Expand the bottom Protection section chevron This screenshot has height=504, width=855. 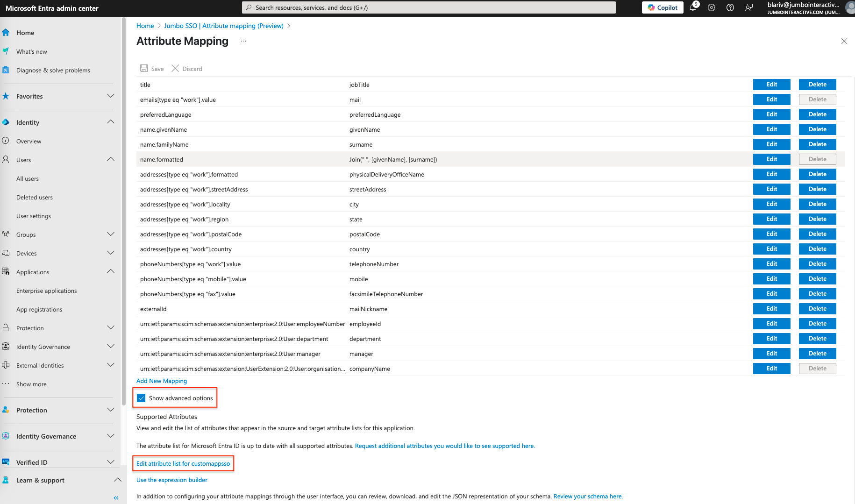tap(111, 410)
